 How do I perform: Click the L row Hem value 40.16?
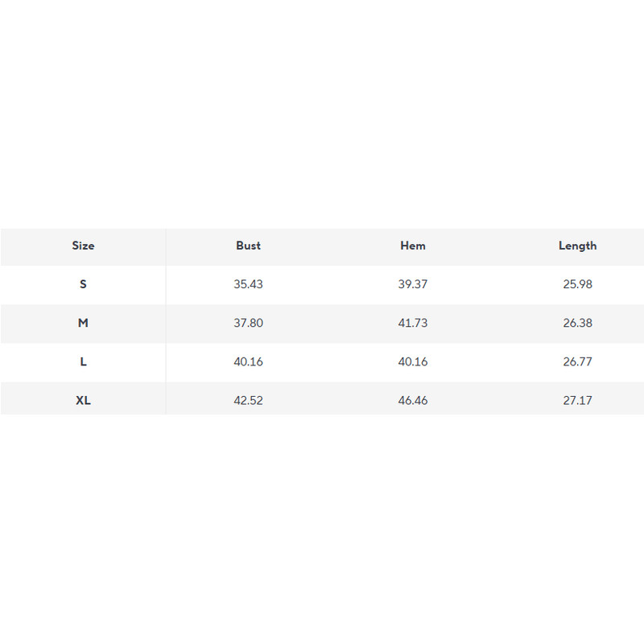[x=413, y=361]
